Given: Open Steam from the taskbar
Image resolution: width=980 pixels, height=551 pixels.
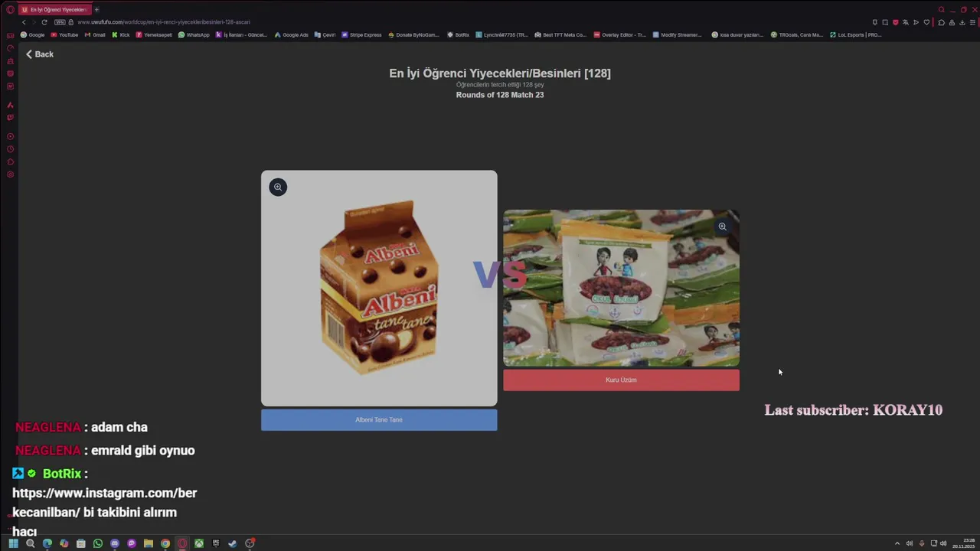Looking at the screenshot, I should [x=233, y=543].
